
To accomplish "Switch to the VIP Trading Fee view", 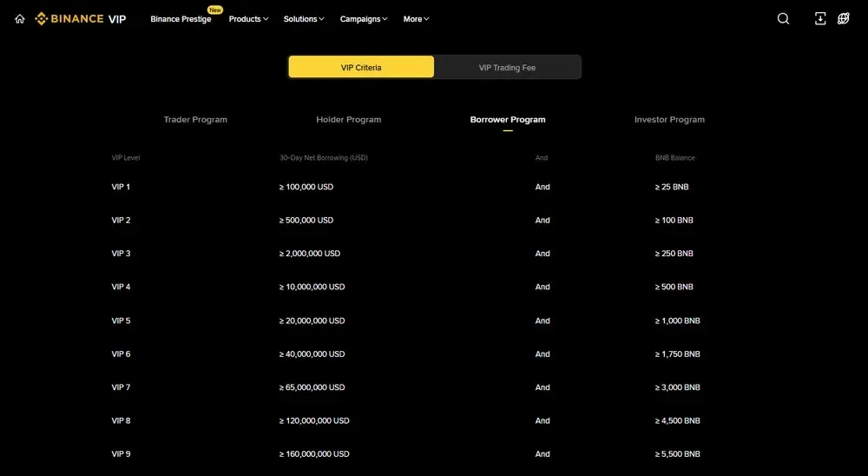I will 507,67.
